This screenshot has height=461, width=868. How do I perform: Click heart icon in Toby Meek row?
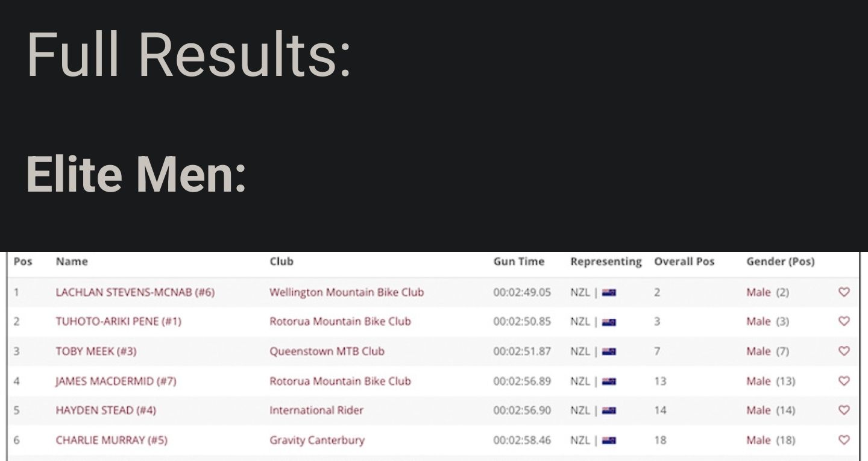pos(844,351)
